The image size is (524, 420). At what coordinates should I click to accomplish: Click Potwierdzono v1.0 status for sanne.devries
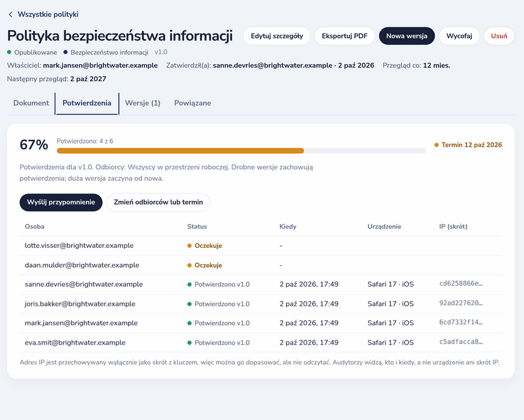coord(218,284)
